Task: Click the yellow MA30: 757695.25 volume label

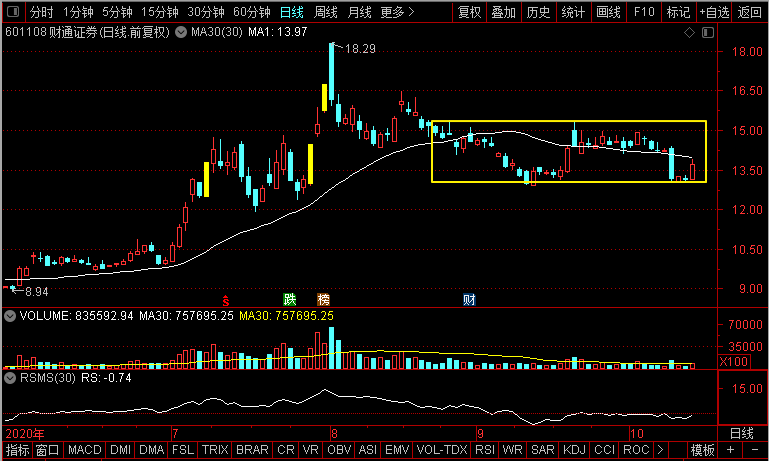Action: click(286, 316)
